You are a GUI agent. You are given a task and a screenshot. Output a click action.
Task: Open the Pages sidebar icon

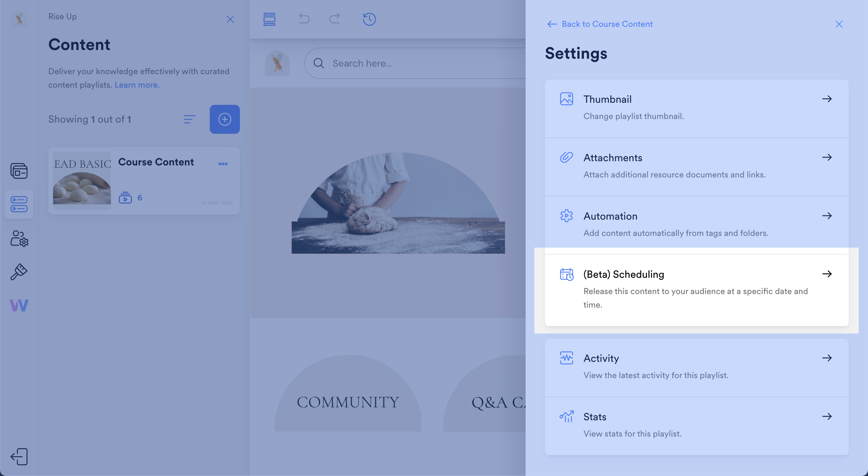(19, 171)
